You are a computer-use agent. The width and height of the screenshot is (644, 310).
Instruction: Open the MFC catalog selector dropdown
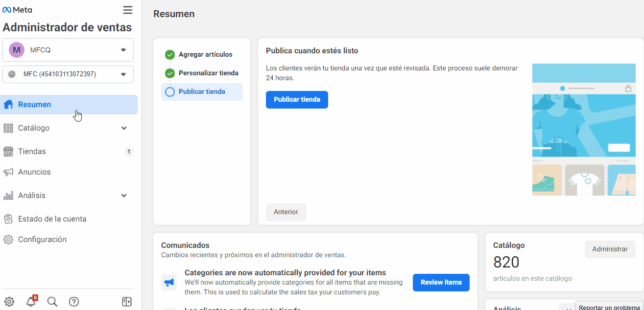click(x=124, y=74)
